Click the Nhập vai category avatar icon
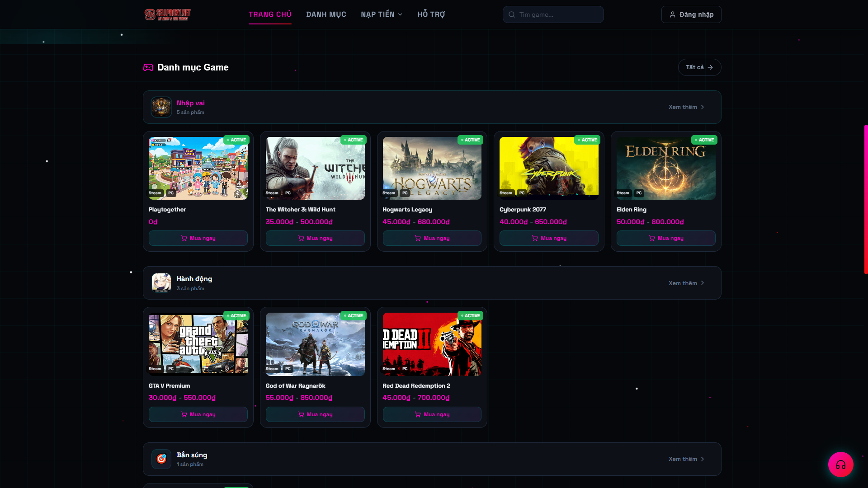This screenshot has width=868, height=488. click(161, 107)
